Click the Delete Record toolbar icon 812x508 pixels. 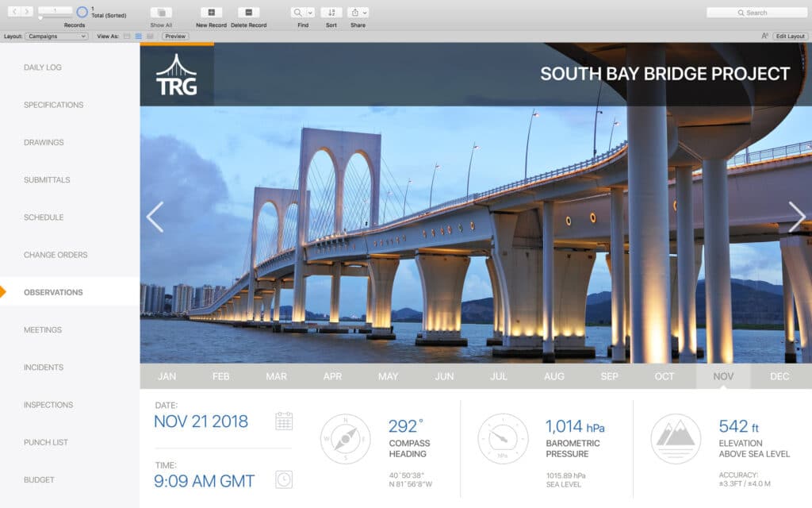tap(248, 13)
